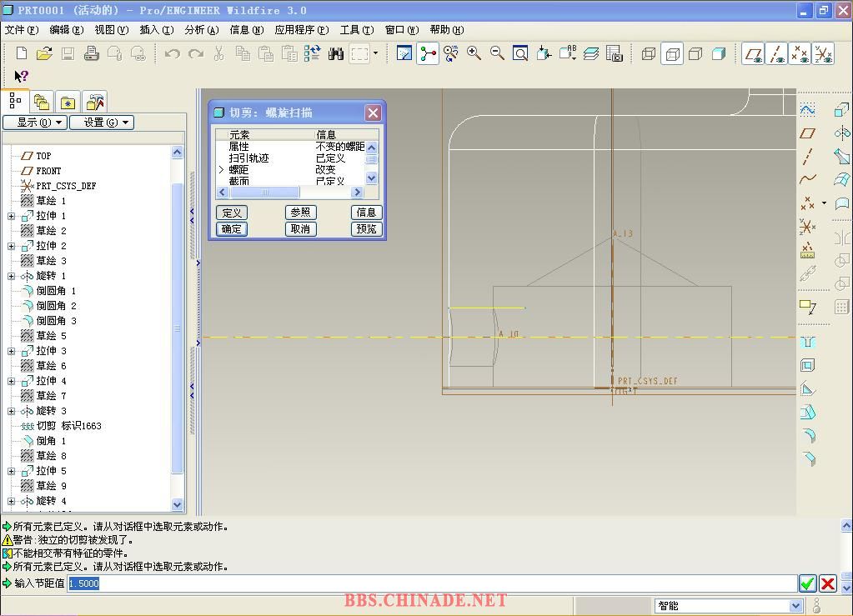853x616 pixels.
Task: Click 确定 button in helical sweep dialog
Action: pyautogui.click(x=232, y=229)
